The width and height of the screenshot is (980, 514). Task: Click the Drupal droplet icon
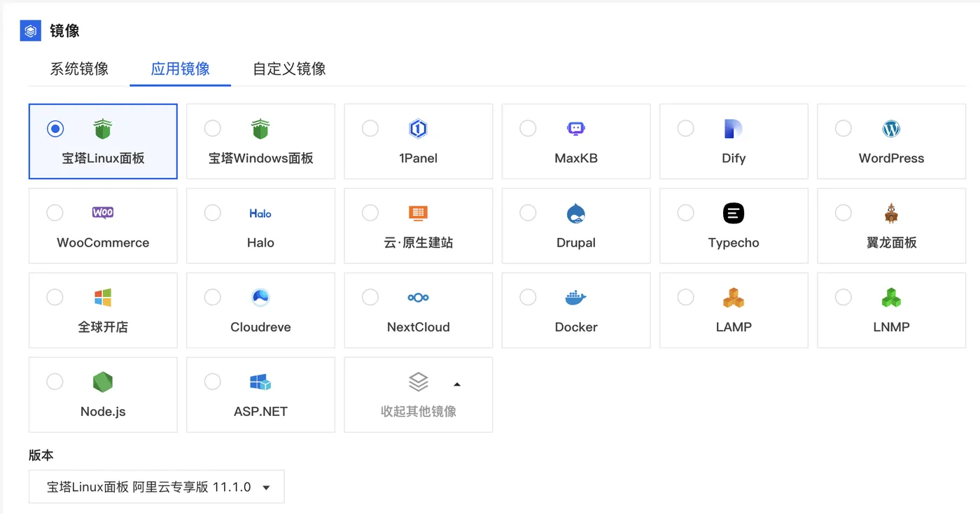pos(576,213)
